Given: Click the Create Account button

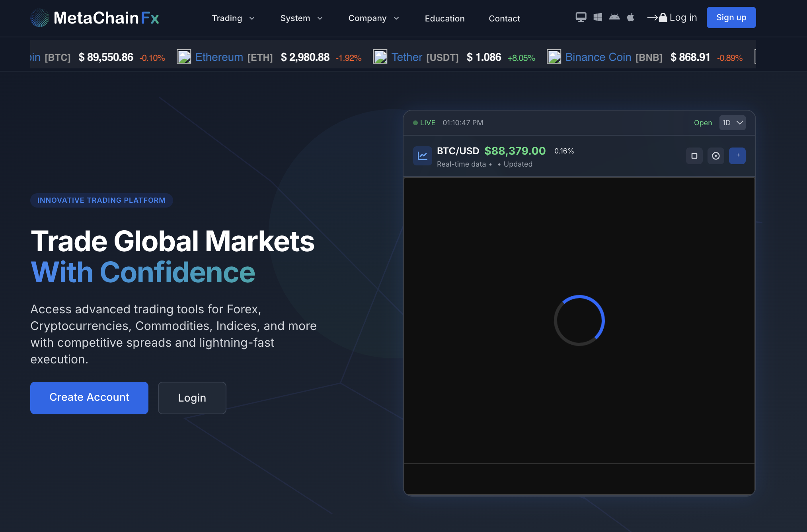Looking at the screenshot, I should [89, 398].
